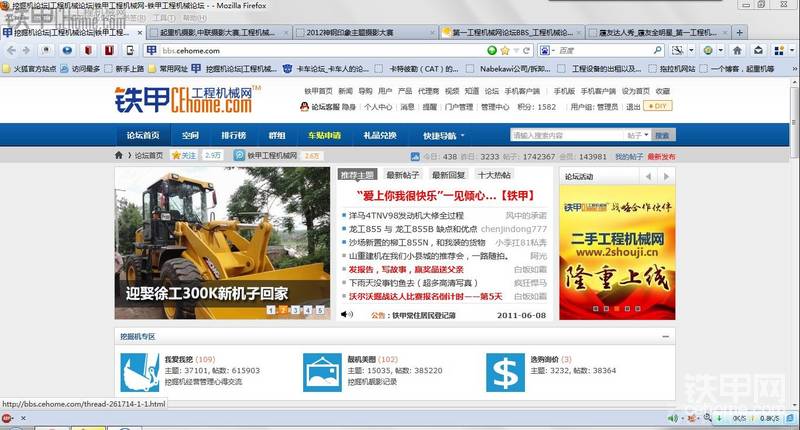Click the DIY button
The width and height of the screenshot is (800, 430).
click(x=658, y=106)
